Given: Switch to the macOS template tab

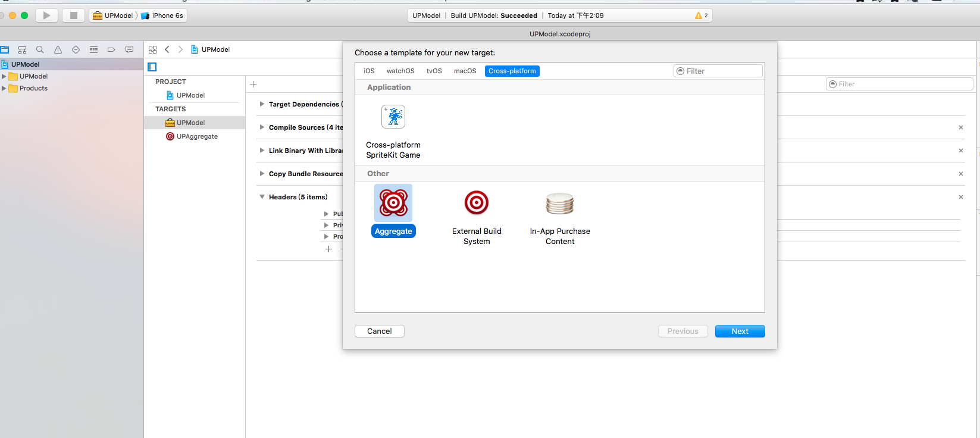Looking at the screenshot, I should 465,71.
